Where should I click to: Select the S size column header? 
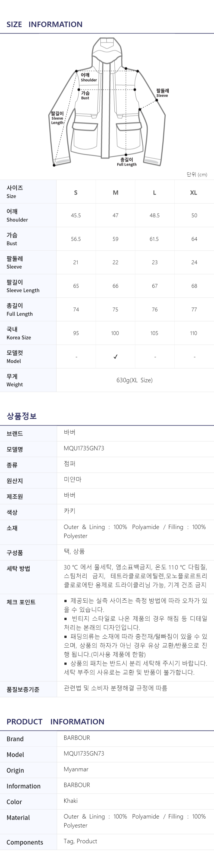coord(76,193)
